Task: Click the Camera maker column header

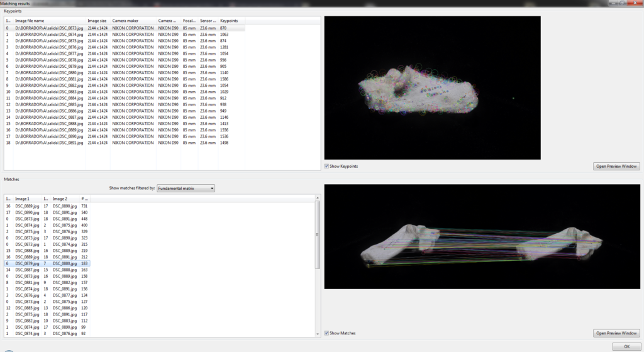Action: (133, 21)
